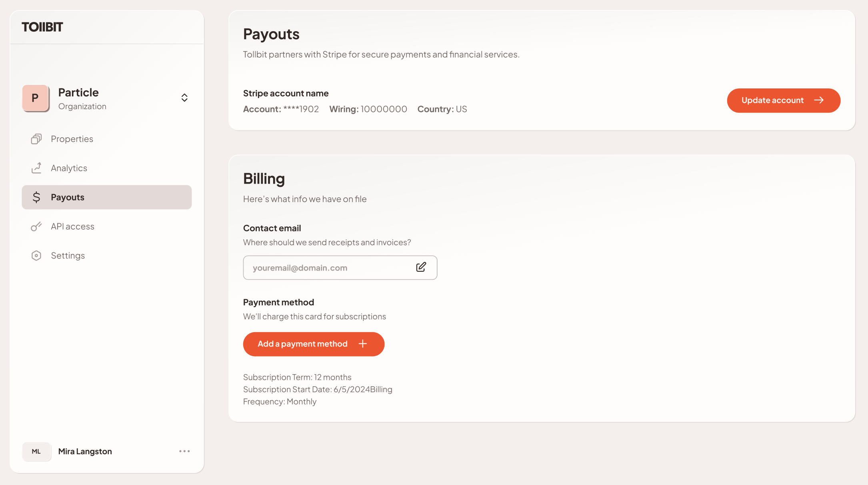This screenshot has width=868, height=485.
Task: Click the Analytics chart icon
Action: pyautogui.click(x=36, y=168)
